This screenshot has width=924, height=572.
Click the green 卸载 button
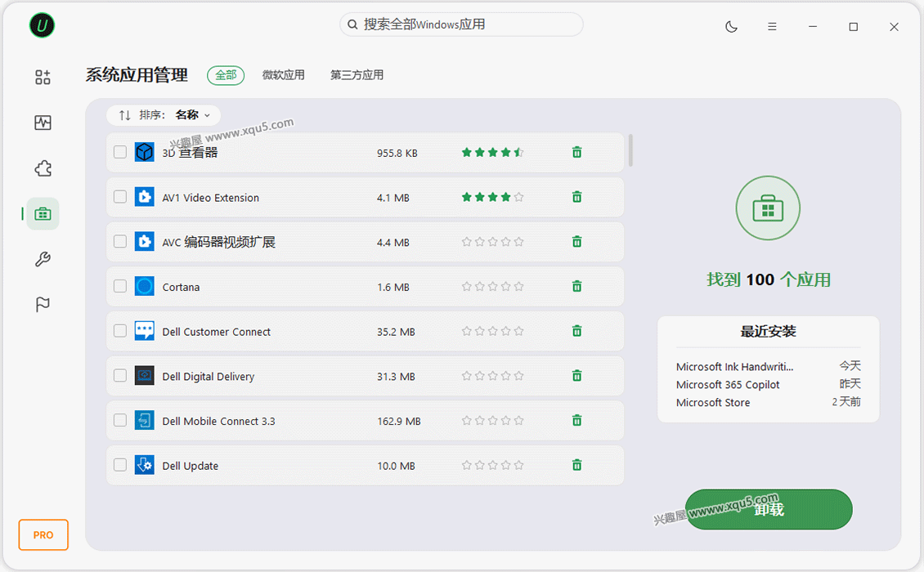[769, 509]
